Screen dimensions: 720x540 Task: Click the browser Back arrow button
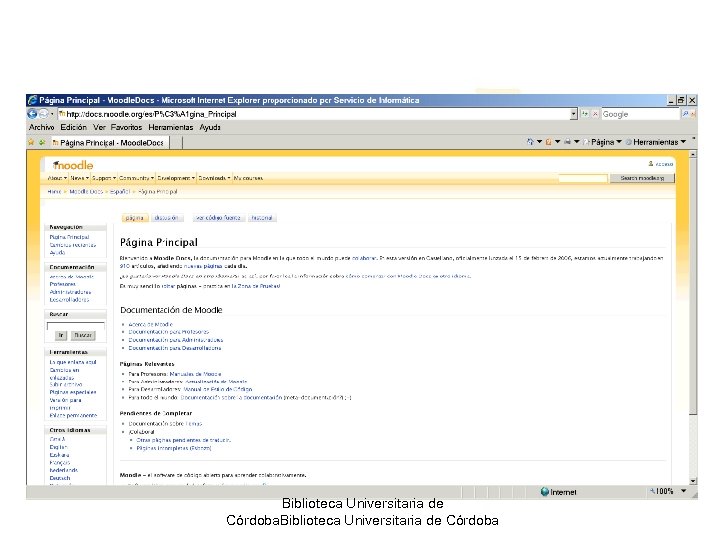[x=32, y=114]
